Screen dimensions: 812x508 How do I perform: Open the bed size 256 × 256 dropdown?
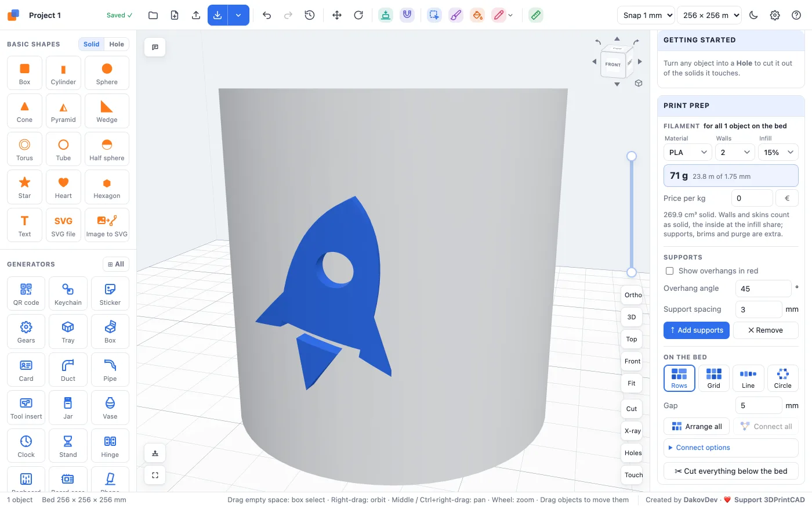710,15
